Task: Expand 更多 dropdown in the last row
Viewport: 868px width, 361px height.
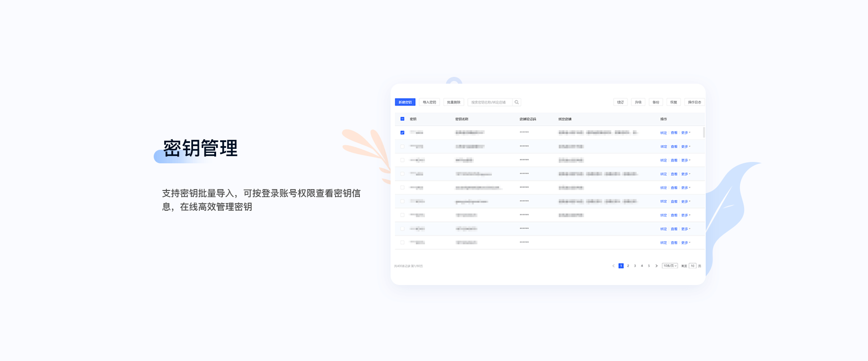Action: [x=686, y=243]
